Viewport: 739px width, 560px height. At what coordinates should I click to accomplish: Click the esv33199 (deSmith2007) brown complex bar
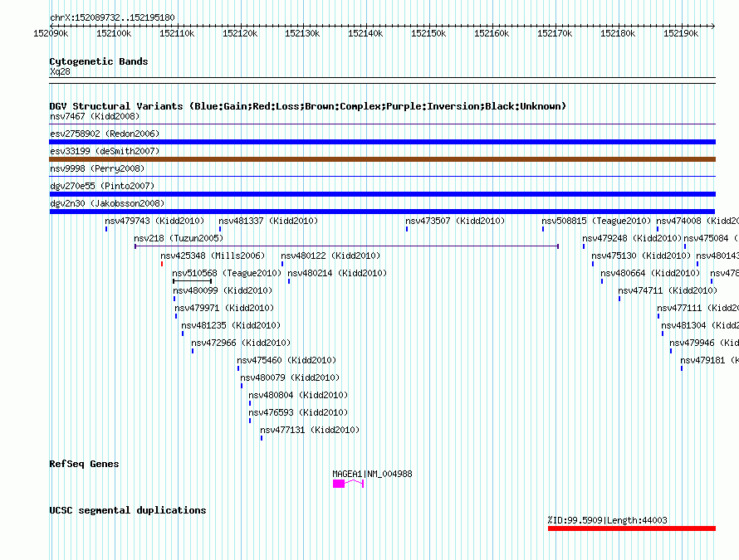point(382,159)
